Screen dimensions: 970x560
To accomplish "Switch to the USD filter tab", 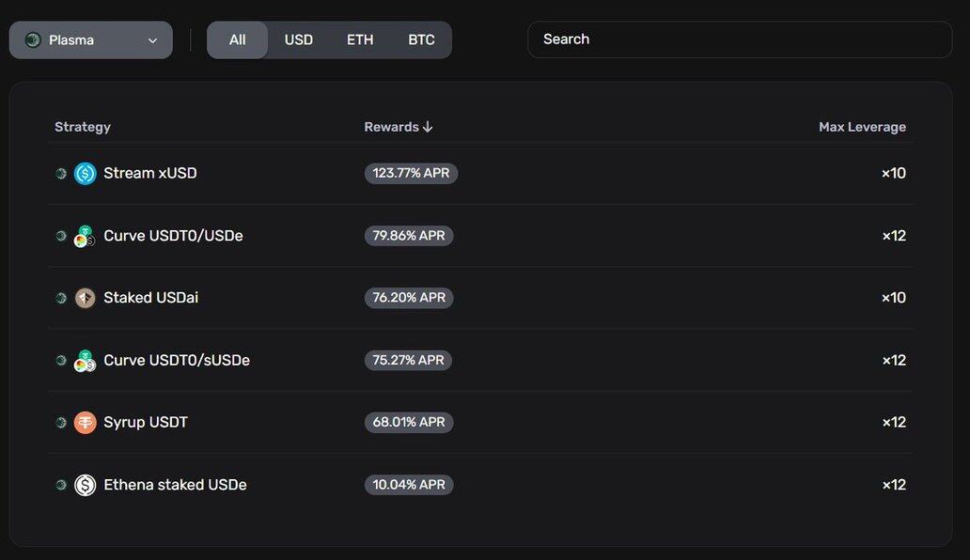I will (299, 40).
